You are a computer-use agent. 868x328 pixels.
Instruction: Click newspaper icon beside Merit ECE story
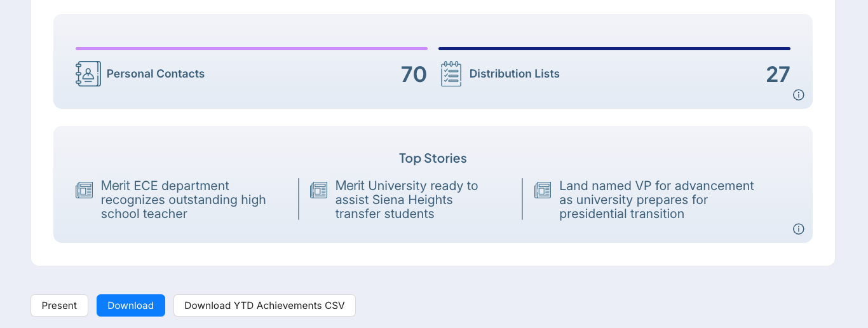84,190
